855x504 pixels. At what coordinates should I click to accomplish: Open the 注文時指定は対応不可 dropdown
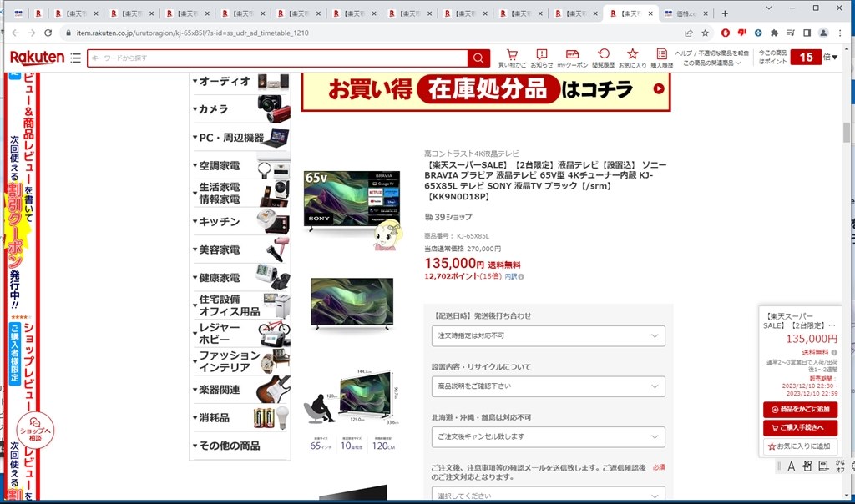[548, 335]
